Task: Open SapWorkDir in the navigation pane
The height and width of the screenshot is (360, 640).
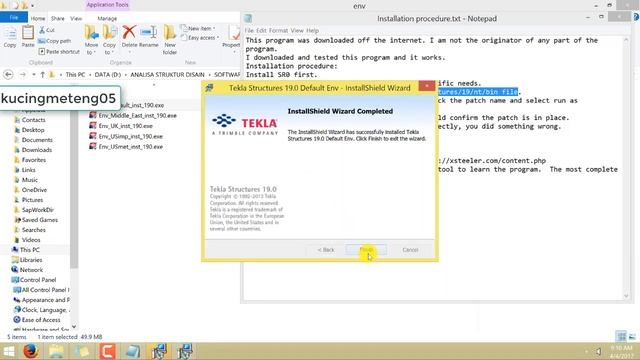Action: [38, 210]
